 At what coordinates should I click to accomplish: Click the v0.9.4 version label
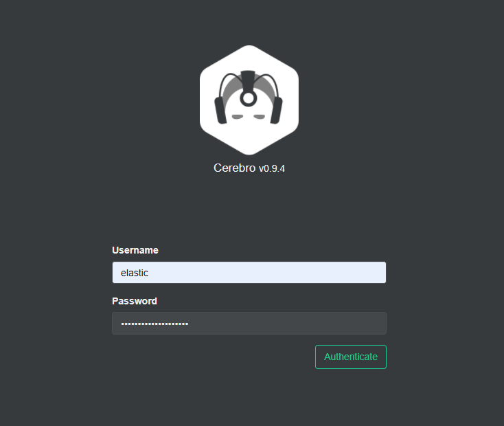tap(272, 168)
